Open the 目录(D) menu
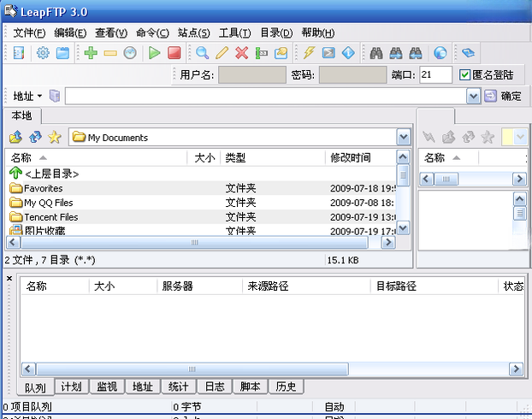This screenshot has height=419, width=532. pyautogui.click(x=276, y=32)
